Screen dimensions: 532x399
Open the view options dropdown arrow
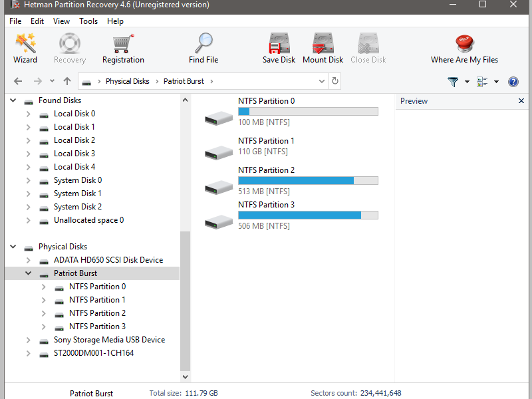pyautogui.click(x=496, y=82)
